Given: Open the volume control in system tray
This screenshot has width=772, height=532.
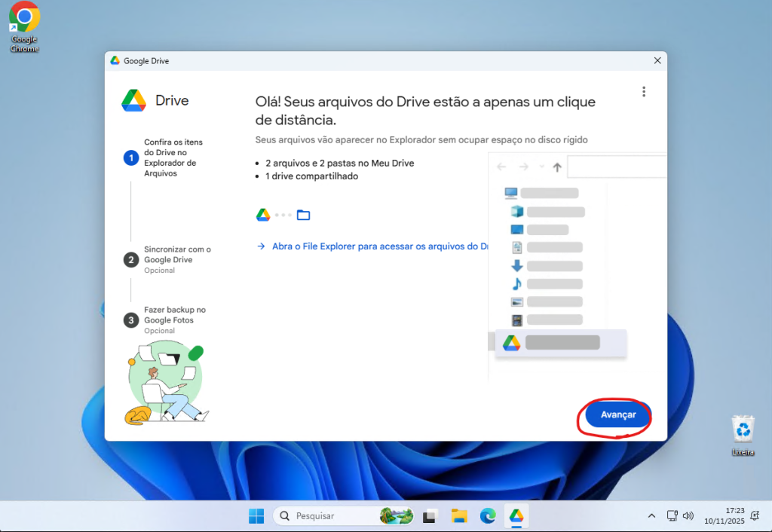Looking at the screenshot, I should coord(688,516).
